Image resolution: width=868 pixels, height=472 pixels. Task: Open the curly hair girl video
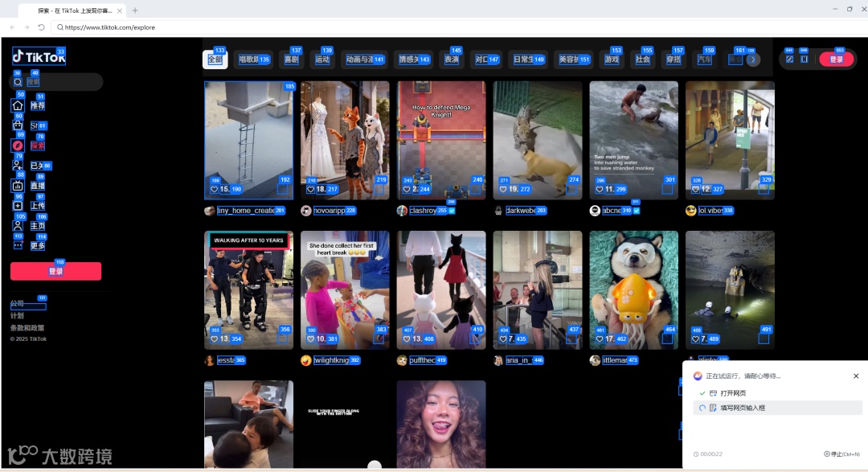441,425
